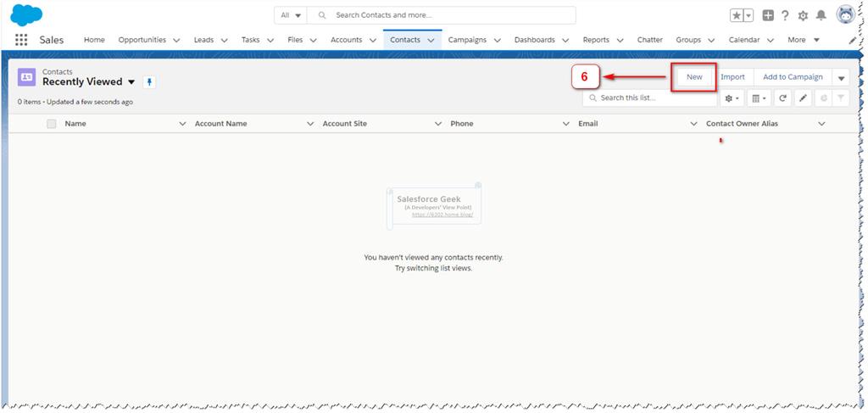The image size is (868, 413).
Task: Open List View Controls gear
Action: (x=732, y=98)
